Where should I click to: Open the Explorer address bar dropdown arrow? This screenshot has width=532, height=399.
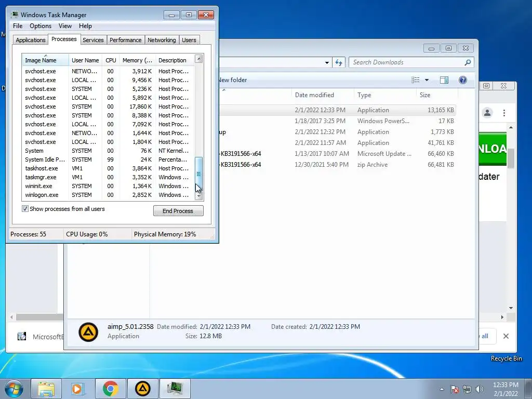327,62
